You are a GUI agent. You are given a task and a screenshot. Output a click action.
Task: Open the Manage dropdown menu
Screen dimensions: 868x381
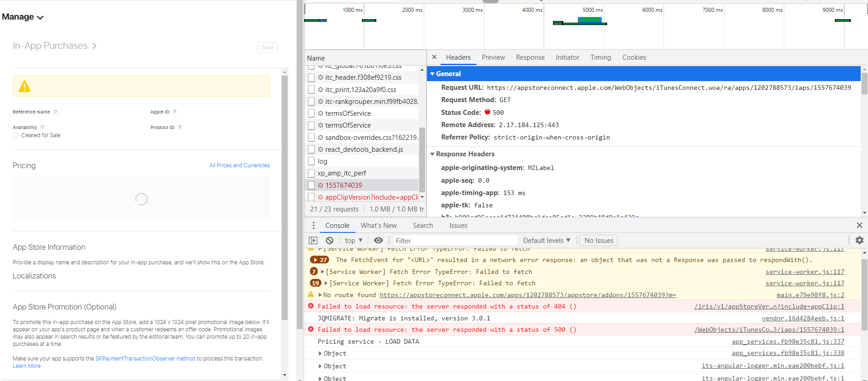[x=23, y=17]
